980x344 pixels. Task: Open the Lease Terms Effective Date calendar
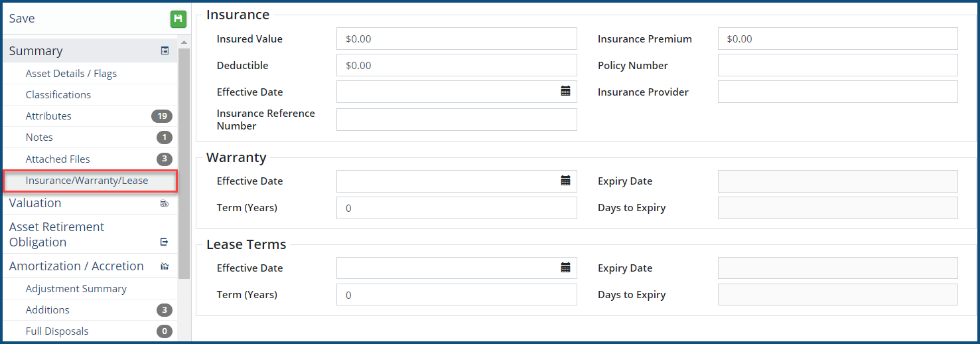(x=565, y=268)
